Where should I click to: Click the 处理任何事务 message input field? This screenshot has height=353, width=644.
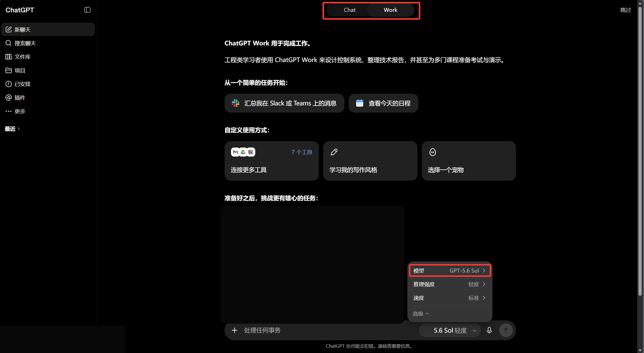pyautogui.click(x=330, y=330)
